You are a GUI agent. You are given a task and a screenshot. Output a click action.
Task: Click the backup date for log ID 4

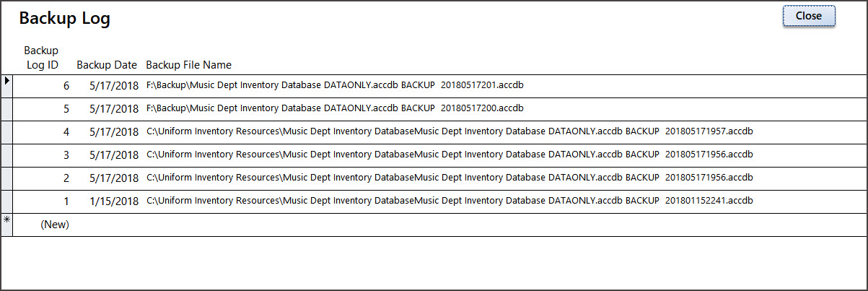114,131
